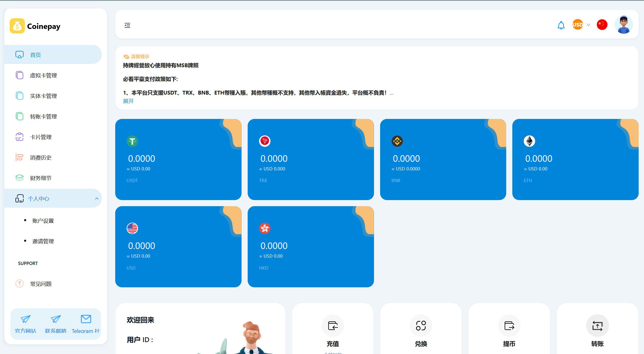This screenshot has width=644, height=354.
Task: Go to 虚拟卡管理 menu item
Action: coord(43,75)
